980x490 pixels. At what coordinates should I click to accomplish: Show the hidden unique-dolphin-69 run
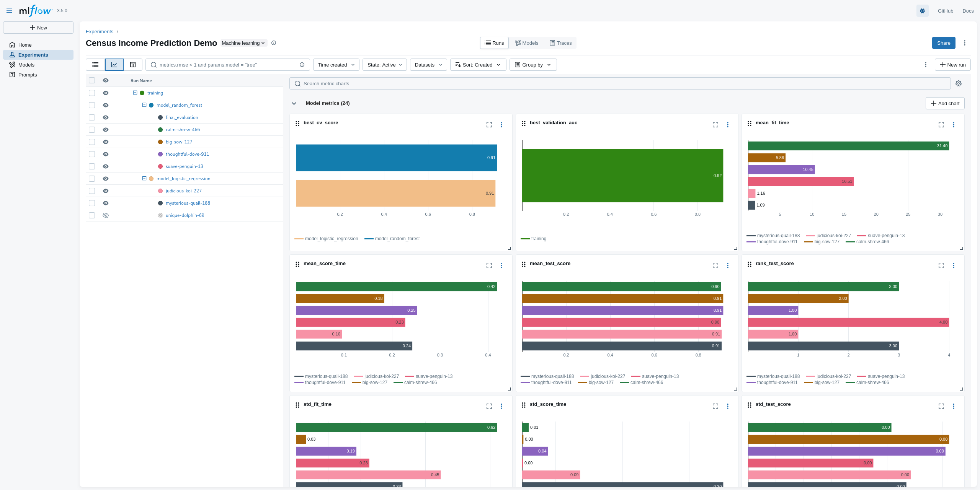[106, 215]
